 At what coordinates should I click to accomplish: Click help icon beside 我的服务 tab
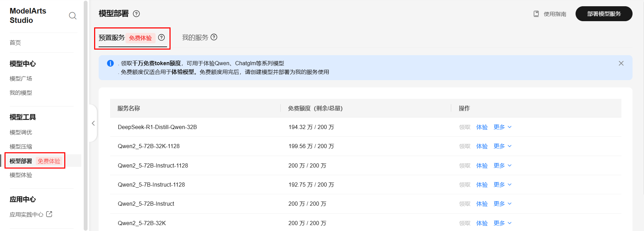[x=214, y=37]
